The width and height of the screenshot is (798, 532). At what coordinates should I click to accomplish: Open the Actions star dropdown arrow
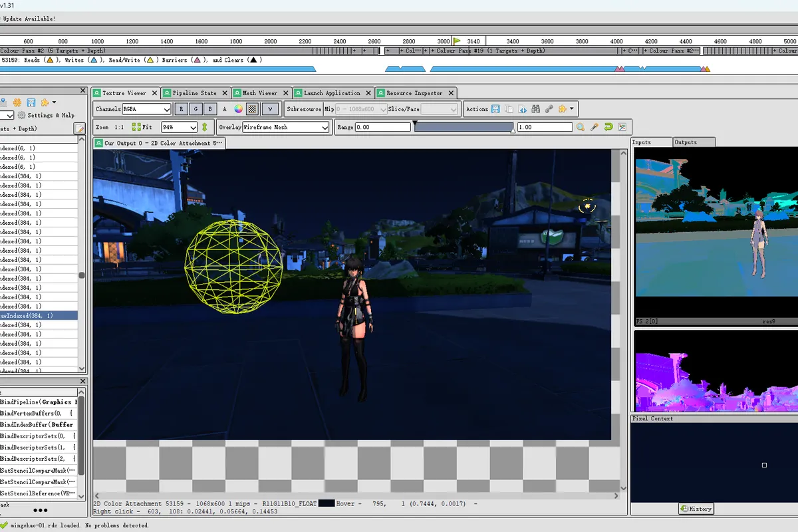point(571,109)
